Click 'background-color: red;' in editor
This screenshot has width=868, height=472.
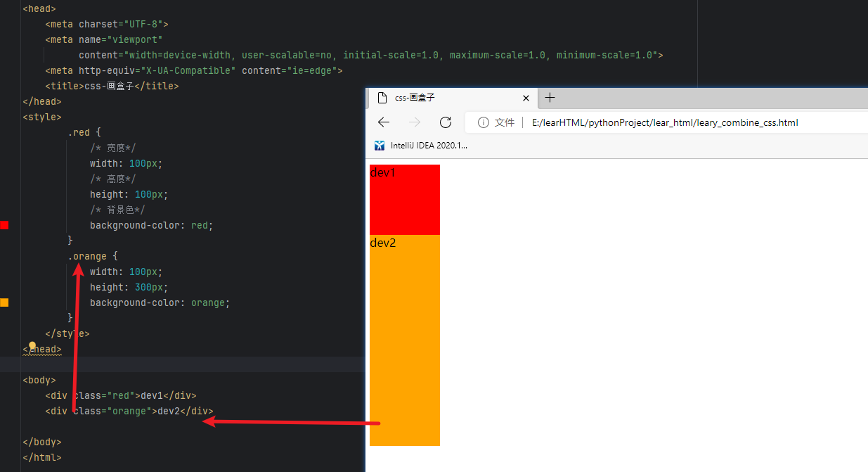pos(151,225)
